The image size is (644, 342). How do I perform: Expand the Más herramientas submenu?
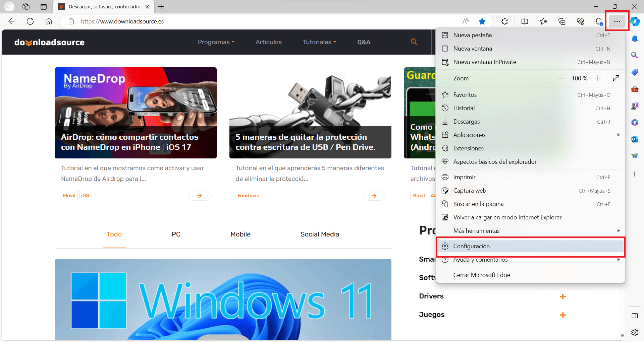tap(619, 230)
